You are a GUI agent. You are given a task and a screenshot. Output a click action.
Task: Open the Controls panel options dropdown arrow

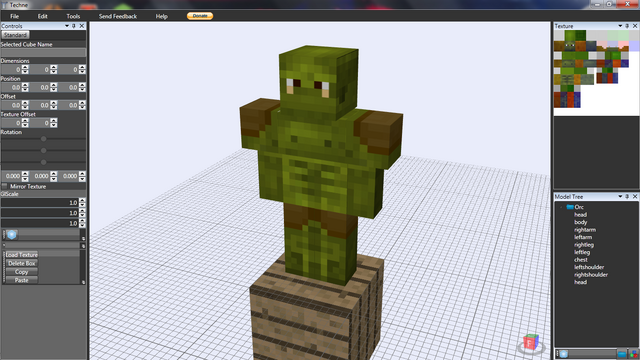click(67, 26)
